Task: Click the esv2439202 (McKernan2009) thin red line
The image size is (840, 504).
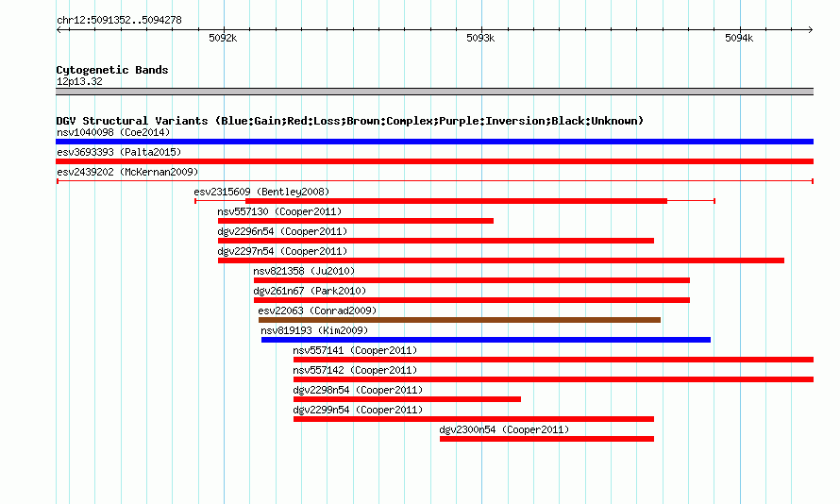Action: click(x=434, y=181)
